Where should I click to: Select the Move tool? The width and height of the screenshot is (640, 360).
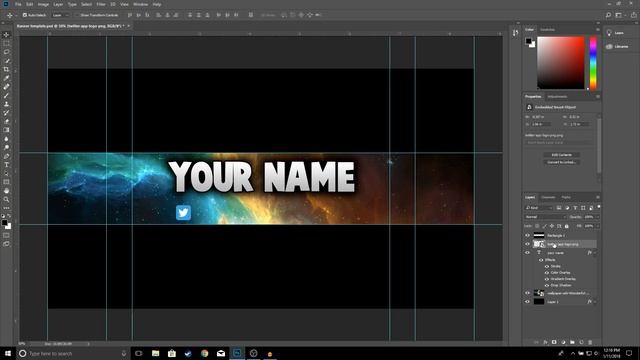click(6, 35)
